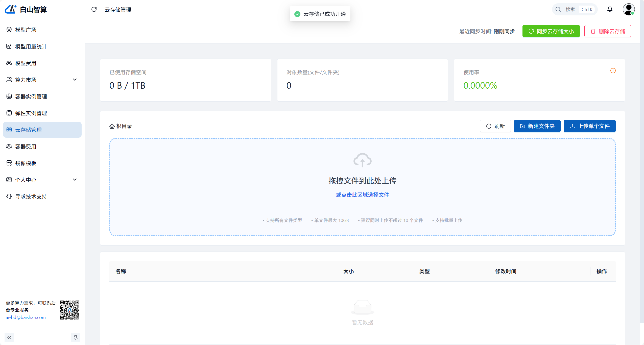Click the refresh icon beside 云存储管理 title
The image size is (644, 345).
94,9
